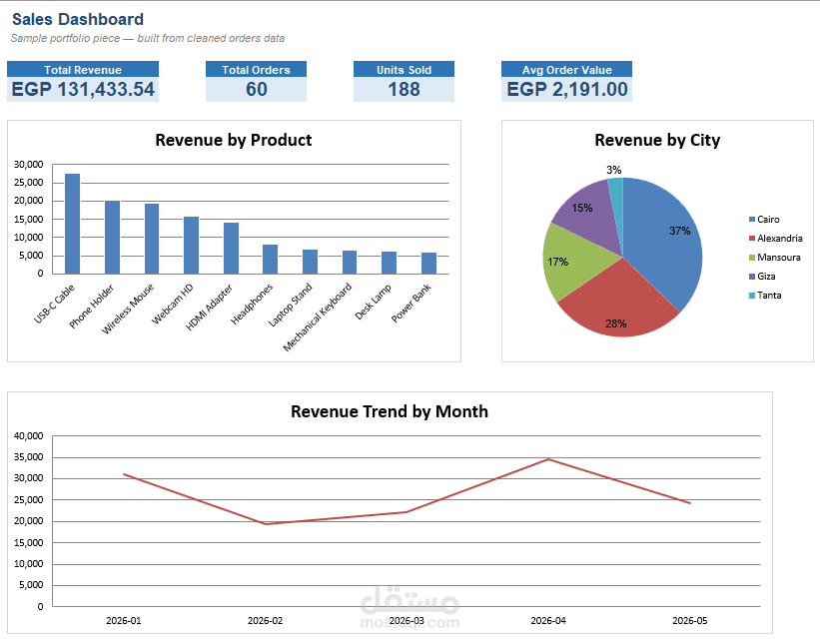
Task: Select the trend line peak at 2026-04
Action: click(x=548, y=459)
